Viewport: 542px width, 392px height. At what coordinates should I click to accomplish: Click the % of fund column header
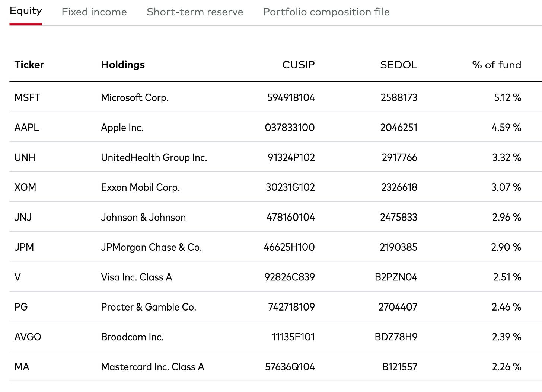click(x=496, y=65)
